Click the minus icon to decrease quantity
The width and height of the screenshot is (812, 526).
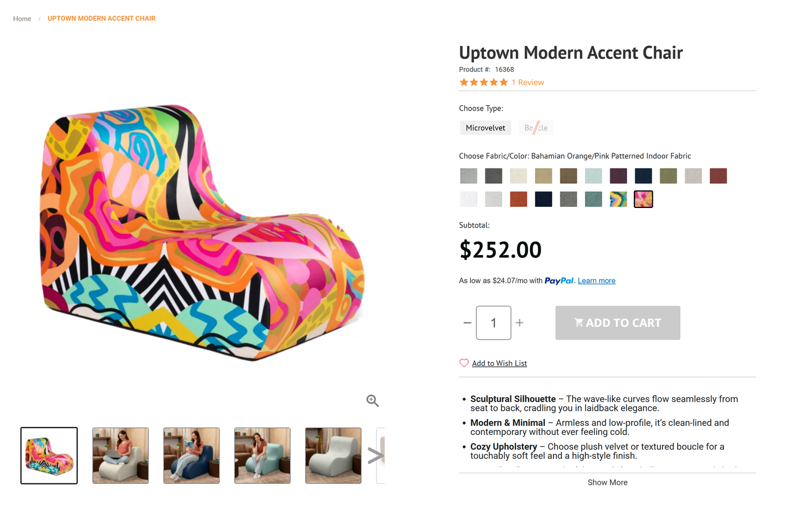(x=467, y=323)
